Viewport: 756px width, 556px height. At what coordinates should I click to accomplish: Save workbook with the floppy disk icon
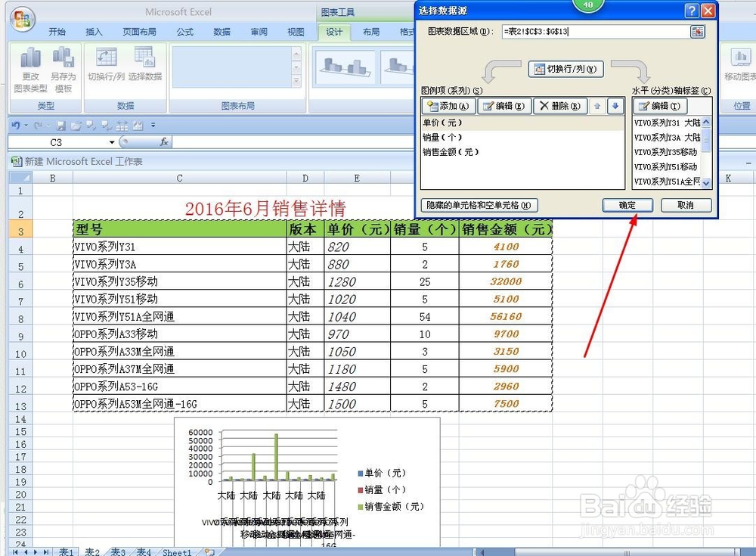[61, 126]
